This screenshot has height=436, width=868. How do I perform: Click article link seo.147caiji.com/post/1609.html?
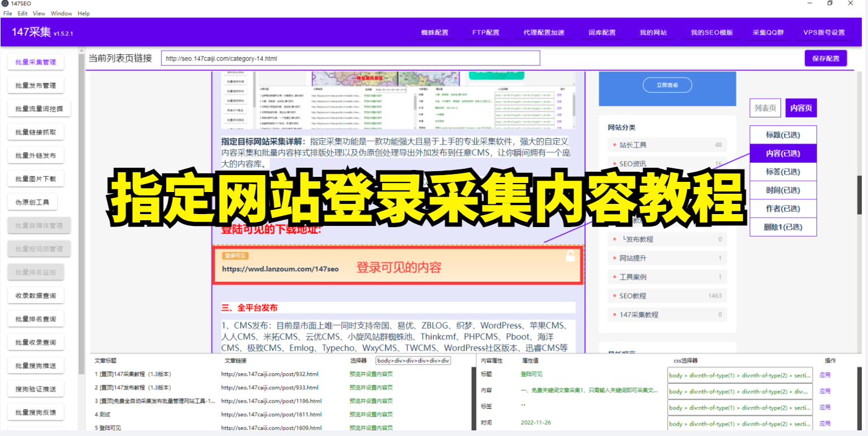271,428
